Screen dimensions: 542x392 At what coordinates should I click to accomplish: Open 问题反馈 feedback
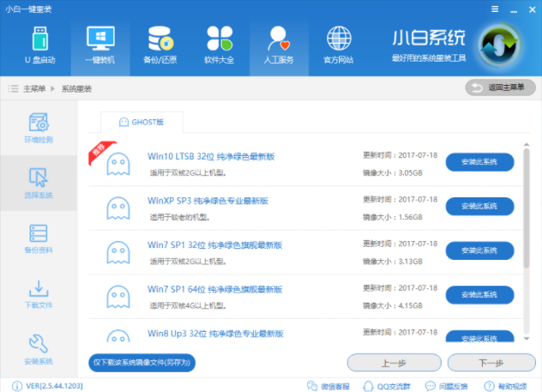tap(446, 386)
